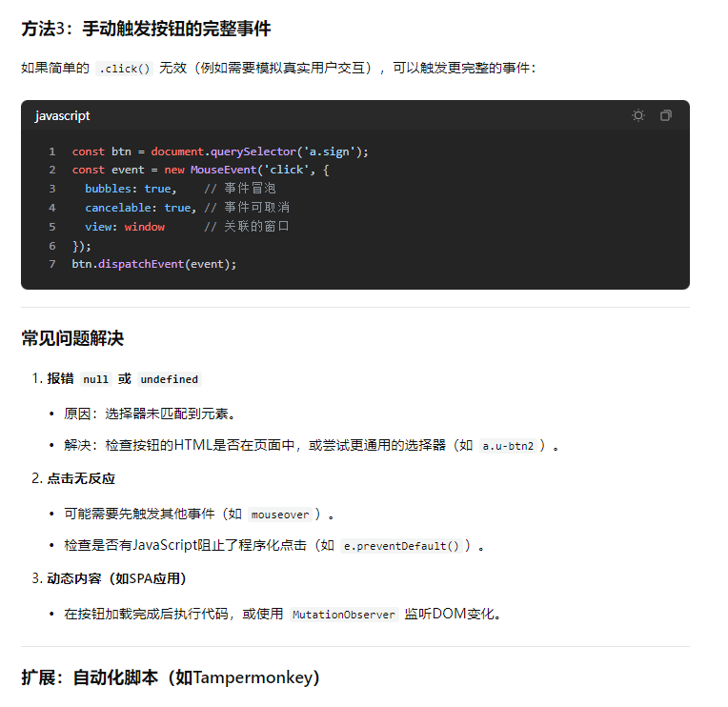The width and height of the screenshot is (728, 707).
Task: Click the inline code 'null'
Action: [96, 379]
